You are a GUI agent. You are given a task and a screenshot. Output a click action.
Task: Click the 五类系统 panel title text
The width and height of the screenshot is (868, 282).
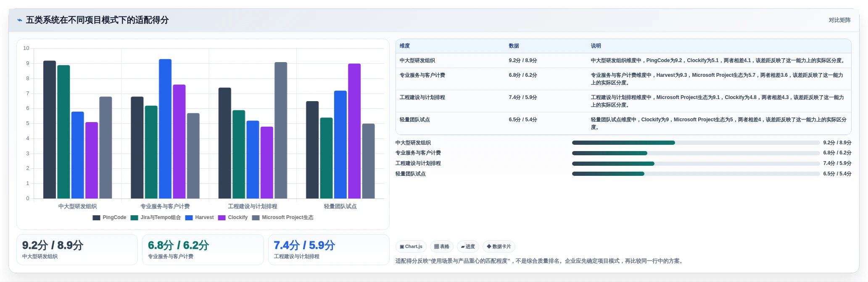tap(97, 20)
